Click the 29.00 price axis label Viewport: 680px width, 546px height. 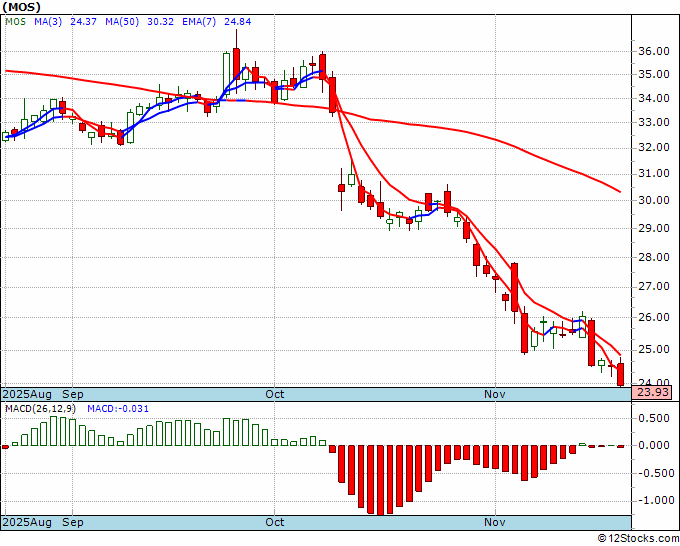pyautogui.click(x=654, y=228)
